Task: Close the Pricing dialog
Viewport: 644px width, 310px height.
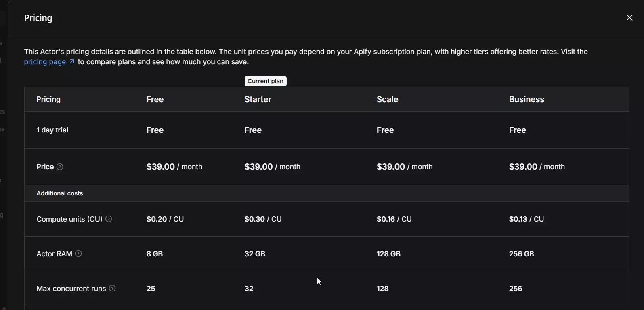Action: coord(629,18)
